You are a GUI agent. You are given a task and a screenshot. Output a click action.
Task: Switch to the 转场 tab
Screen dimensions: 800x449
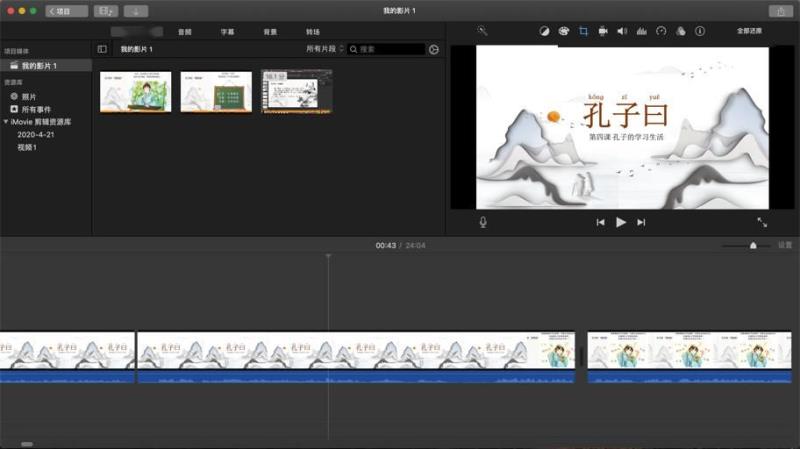313,32
